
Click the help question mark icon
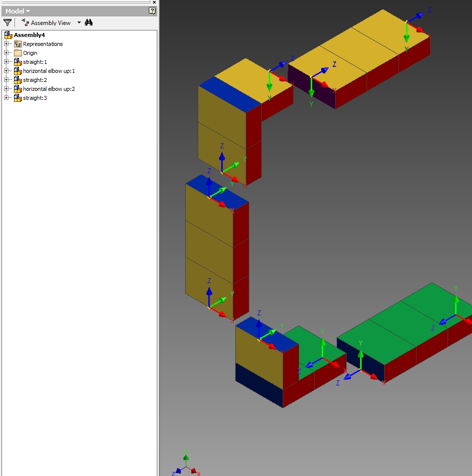151,10
